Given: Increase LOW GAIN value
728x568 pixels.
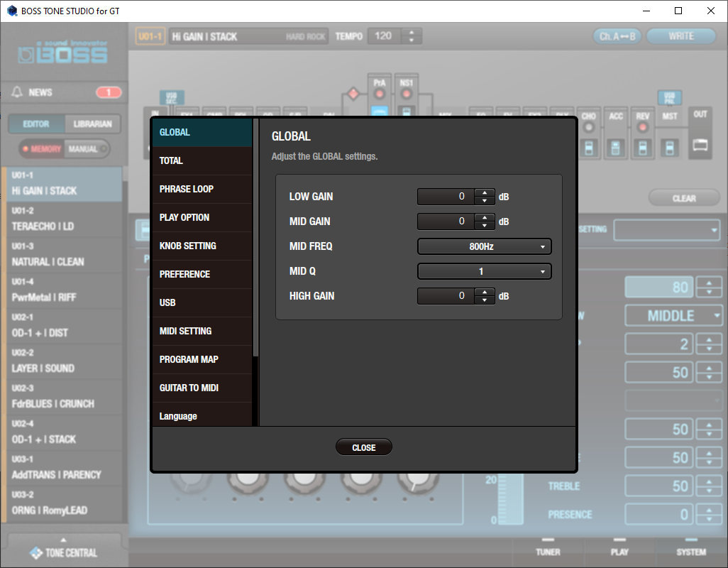Looking at the screenshot, I should pos(485,192).
